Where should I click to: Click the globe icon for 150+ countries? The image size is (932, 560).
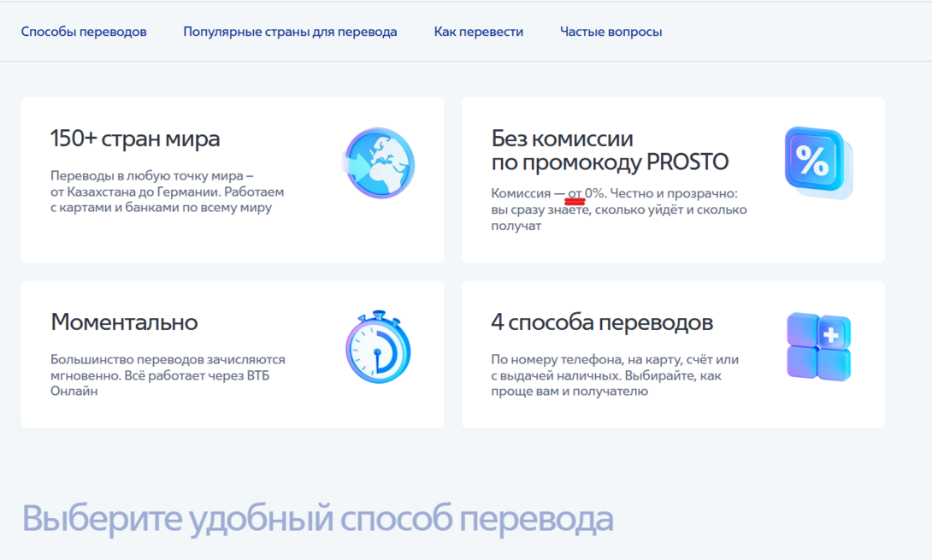click(379, 163)
